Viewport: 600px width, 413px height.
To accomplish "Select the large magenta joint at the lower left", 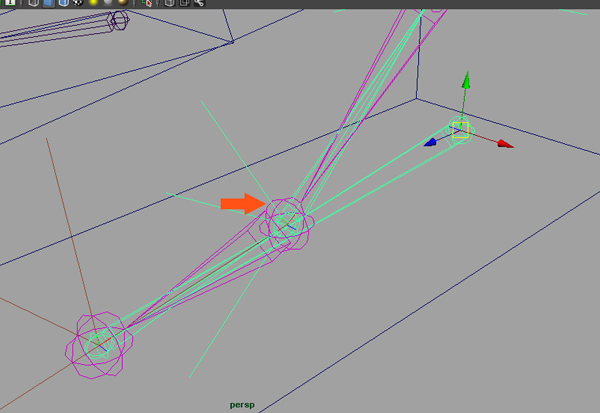I will pos(99,345).
